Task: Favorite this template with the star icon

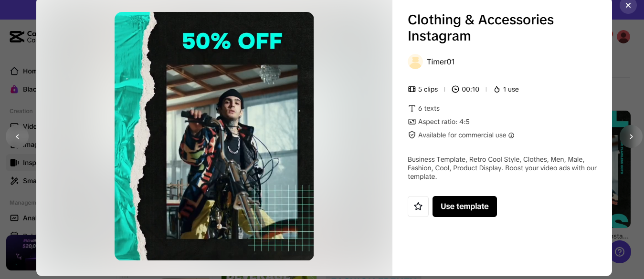Action: click(418, 207)
